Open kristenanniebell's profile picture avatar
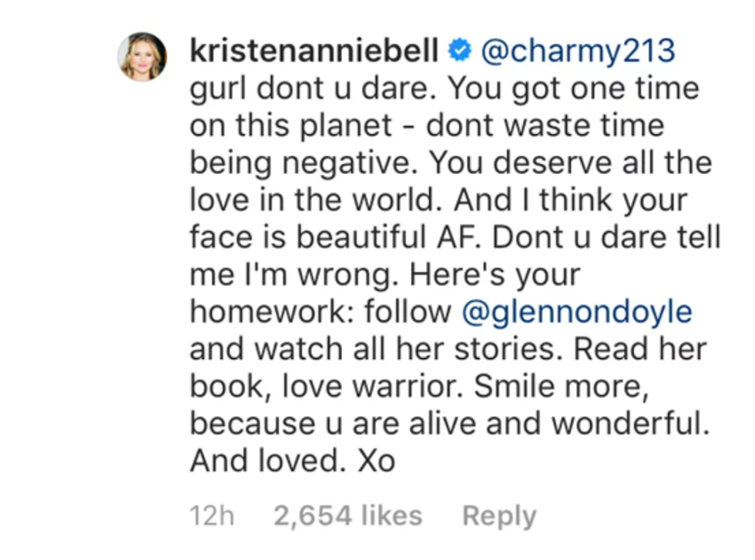The width and height of the screenshot is (755, 560). (x=142, y=56)
